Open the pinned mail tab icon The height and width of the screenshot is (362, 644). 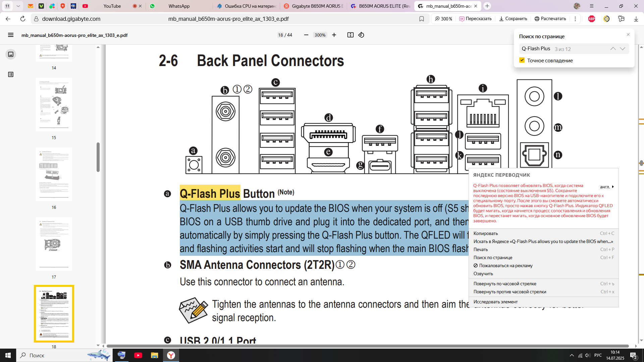[x=31, y=6]
